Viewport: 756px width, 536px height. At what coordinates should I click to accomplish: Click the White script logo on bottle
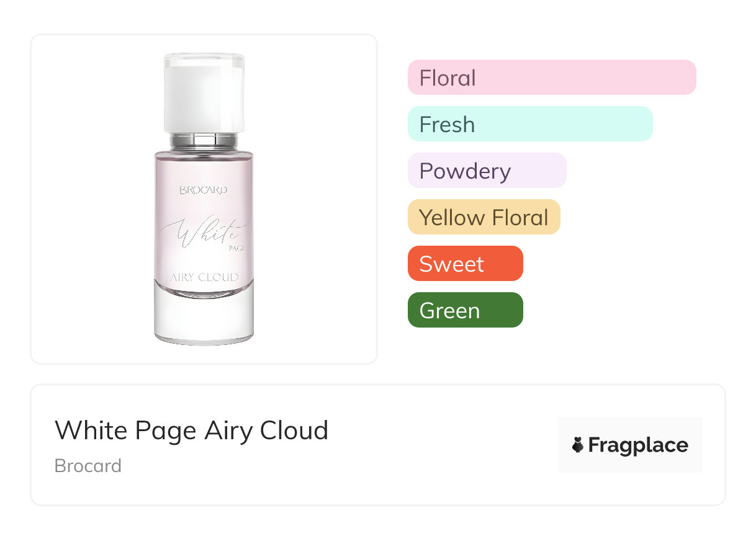click(x=202, y=236)
